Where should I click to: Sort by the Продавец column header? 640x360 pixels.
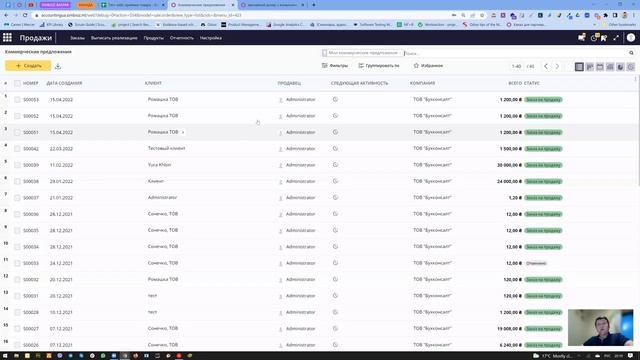tap(289, 83)
